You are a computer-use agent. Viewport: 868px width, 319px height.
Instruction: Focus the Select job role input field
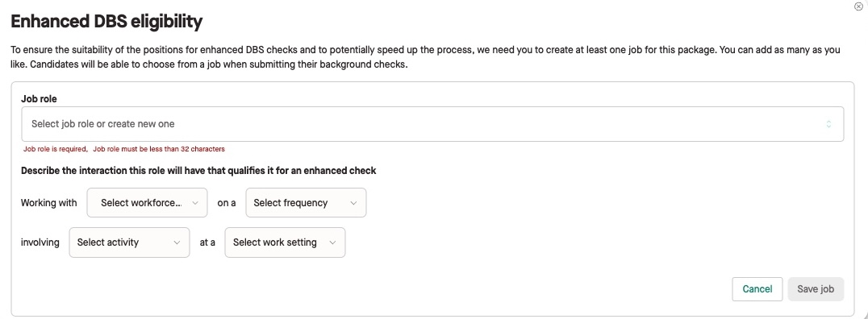pyautogui.click(x=432, y=124)
